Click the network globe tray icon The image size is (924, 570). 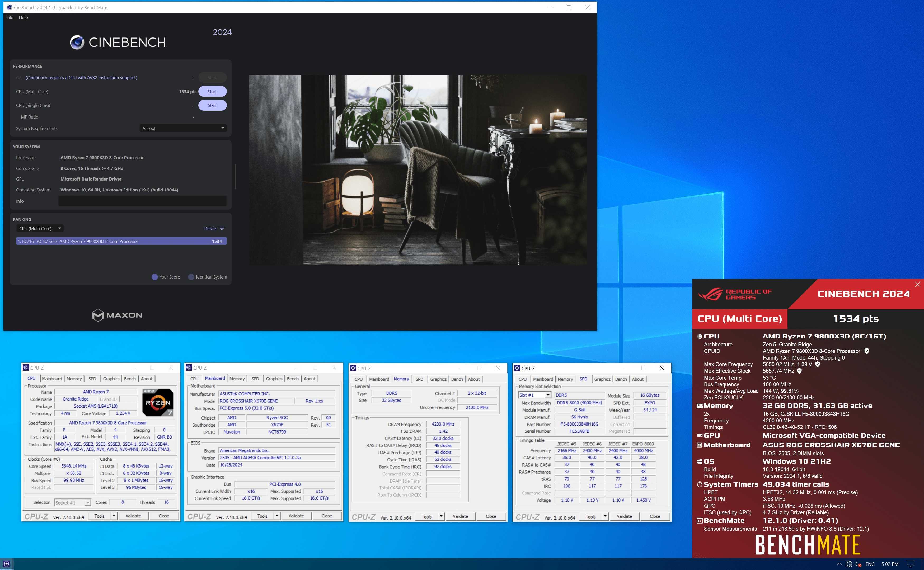[848, 564]
